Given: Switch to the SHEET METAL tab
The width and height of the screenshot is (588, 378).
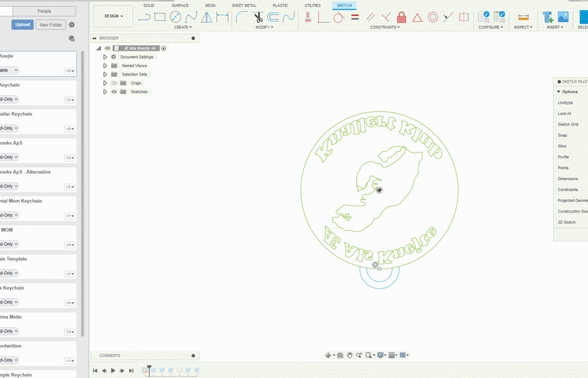Looking at the screenshot, I should (x=244, y=6).
